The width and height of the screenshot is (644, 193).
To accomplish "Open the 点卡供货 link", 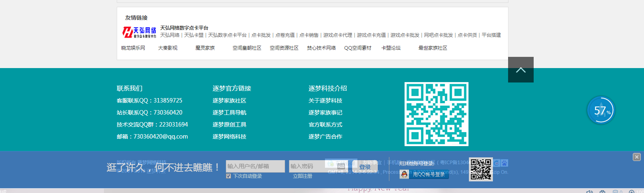I will click(x=467, y=35).
